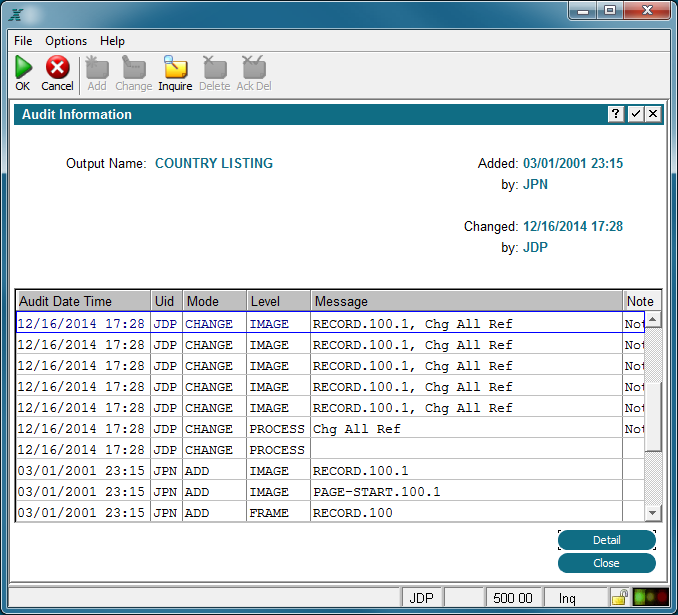Click the Uid column header

[x=166, y=301]
